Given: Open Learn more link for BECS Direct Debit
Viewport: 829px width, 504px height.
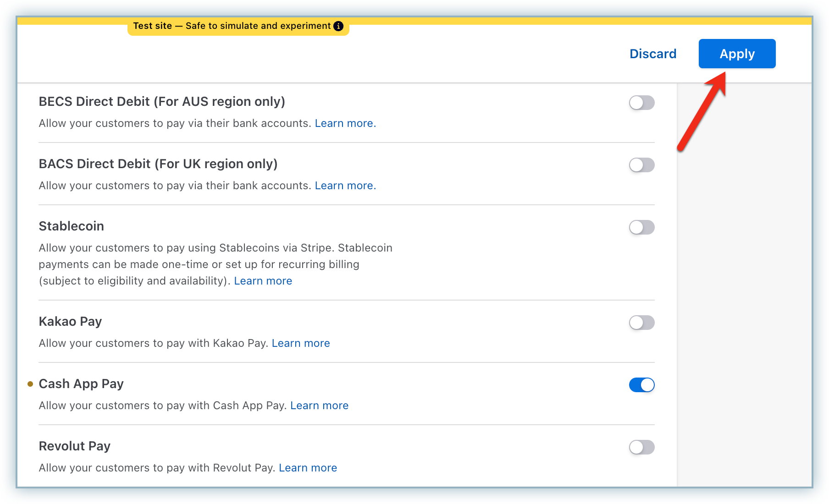Looking at the screenshot, I should point(345,123).
